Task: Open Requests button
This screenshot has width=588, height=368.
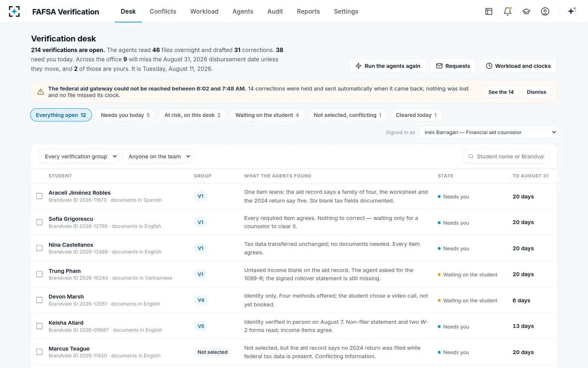Action: coord(453,66)
